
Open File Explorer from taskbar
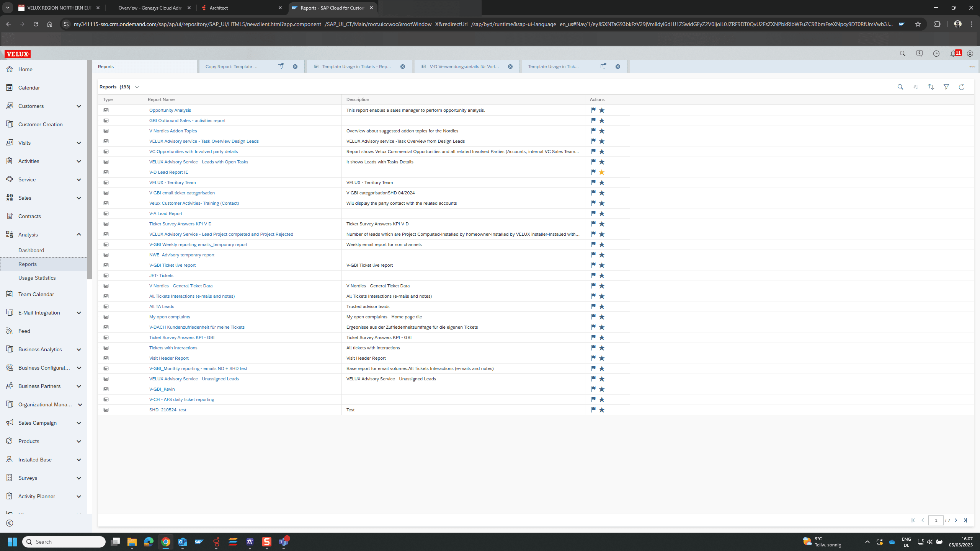(x=132, y=542)
